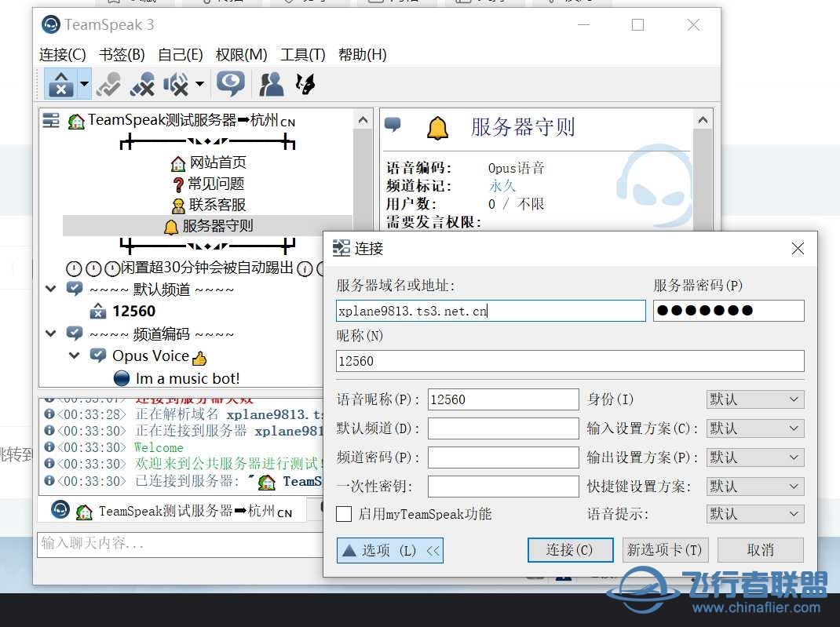Open the 输出设置方案 dropdown
This screenshot has height=627, width=840.
pyautogui.click(x=754, y=457)
